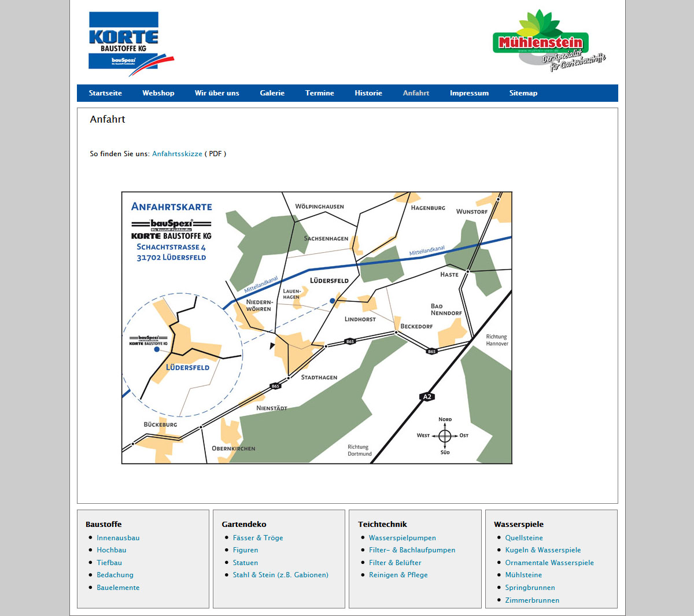Screen dimensions: 694x616
Task: Go to the Webshop page
Action: pos(158,93)
